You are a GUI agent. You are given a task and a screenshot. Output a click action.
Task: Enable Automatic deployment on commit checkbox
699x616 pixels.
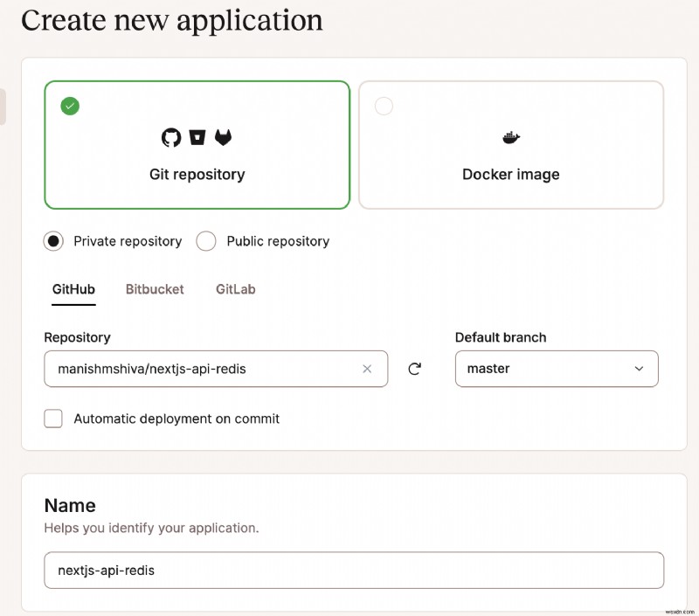(53, 419)
